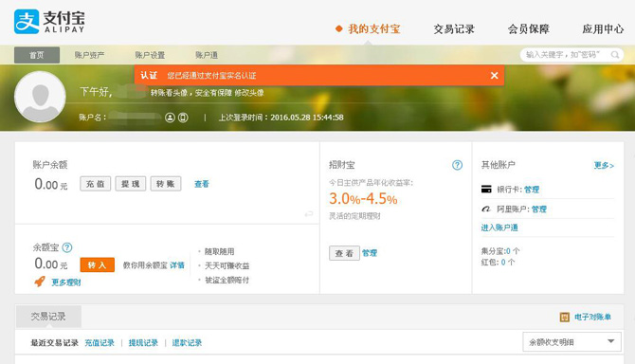The image size is (635, 364).
Task: Click the Alibaba account icon
Action: coord(486,209)
